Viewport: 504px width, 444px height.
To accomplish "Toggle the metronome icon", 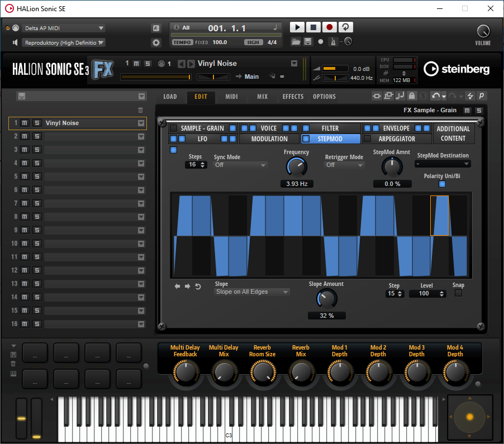I will point(333,42).
